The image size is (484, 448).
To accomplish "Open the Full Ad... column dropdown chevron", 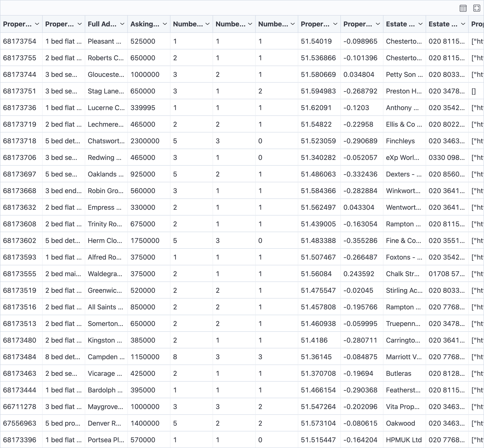I will [122, 24].
